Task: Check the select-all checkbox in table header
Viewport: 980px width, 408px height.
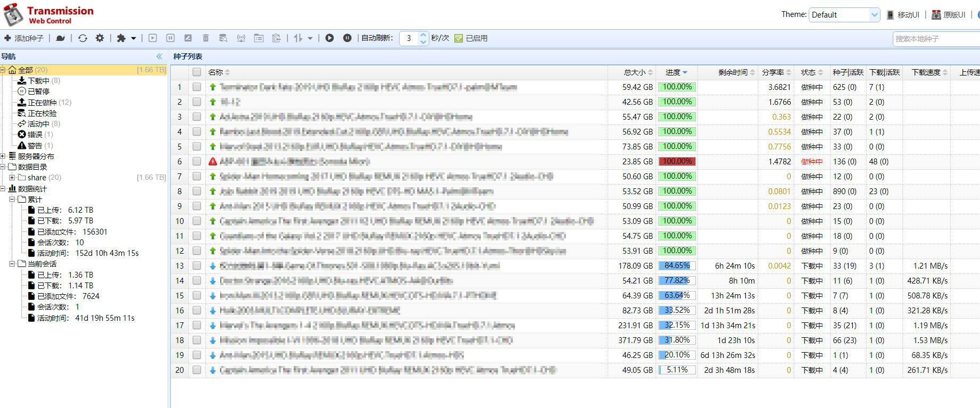Action: [x=197, y=72]
